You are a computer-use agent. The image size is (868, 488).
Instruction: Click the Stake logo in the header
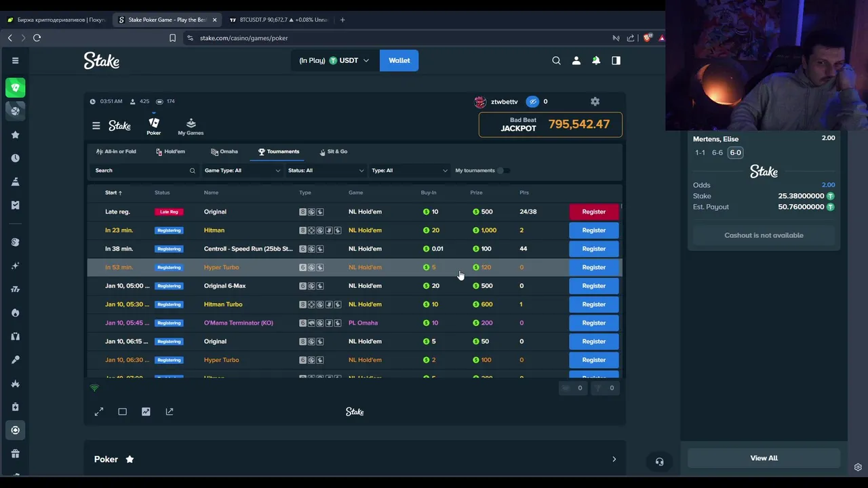coord(102,60)
